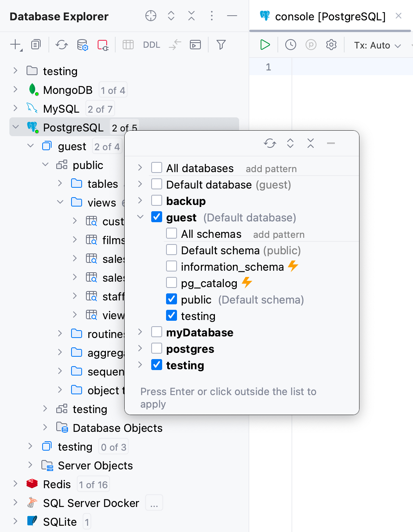
Task: Check the myDatabase checkbox
Action: tap(157, 332)
